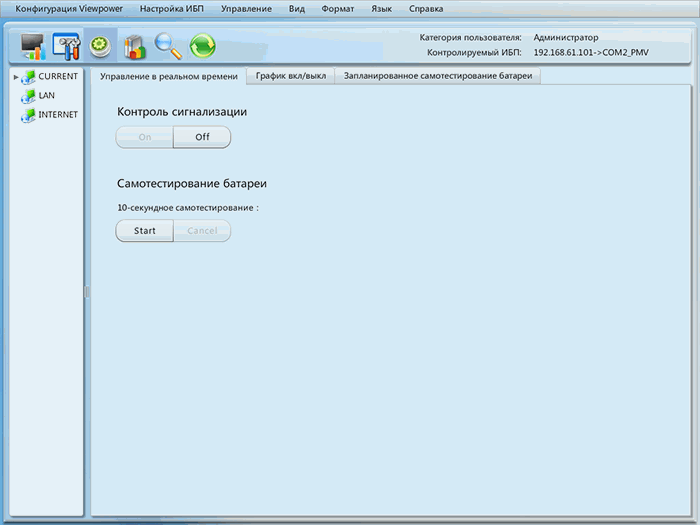
Task: Click the Администратор user category text
Action: [x=566, y=38]
